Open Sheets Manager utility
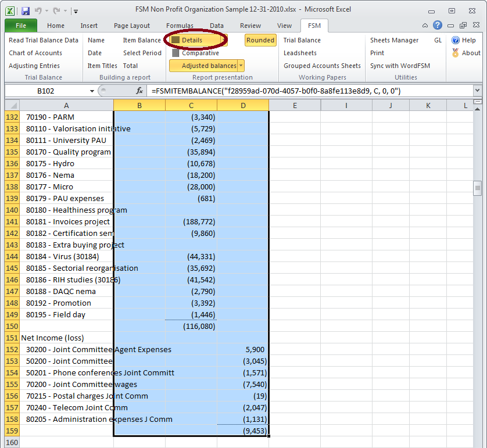487x448 pixels. (394, 40)
